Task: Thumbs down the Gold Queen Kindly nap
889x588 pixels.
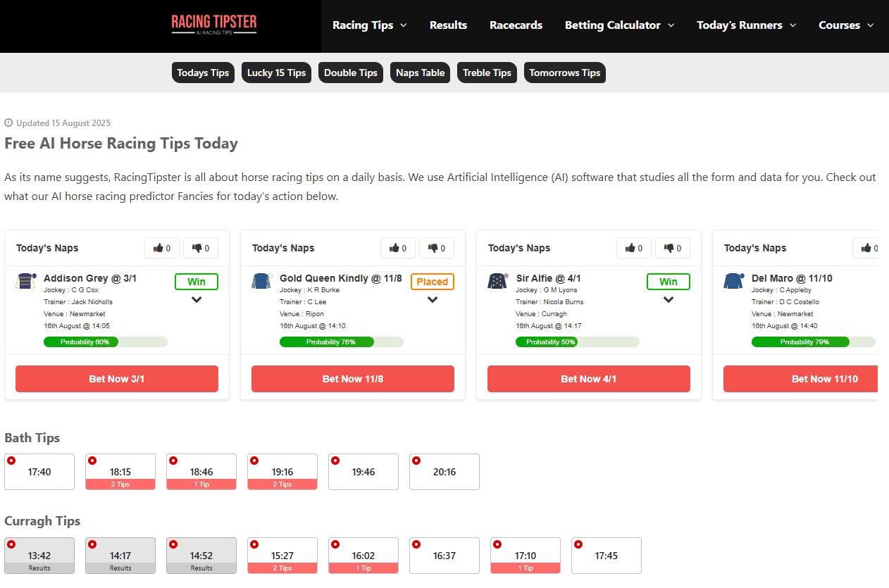Action: point(437,248)
